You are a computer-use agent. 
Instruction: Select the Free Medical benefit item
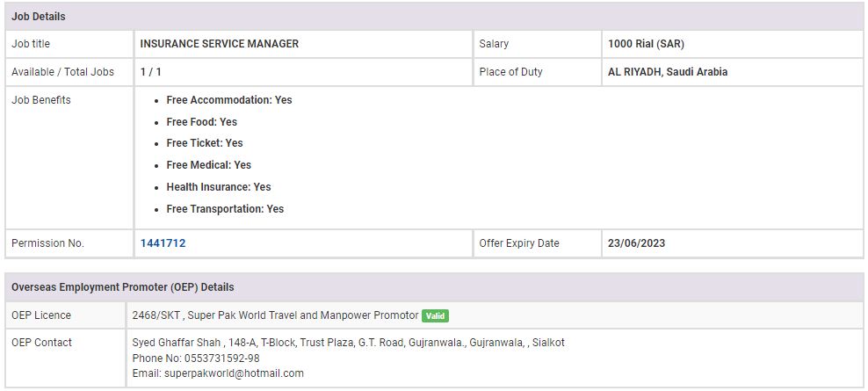pyautogui.click(x=208, y=165)
